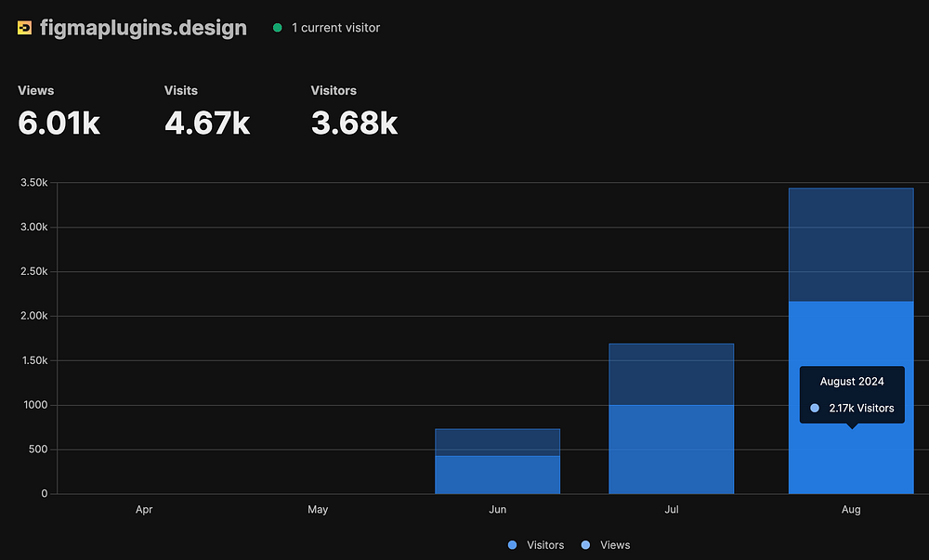
Task: Toggle the Visitors legend item
Action: click(536, 545)
